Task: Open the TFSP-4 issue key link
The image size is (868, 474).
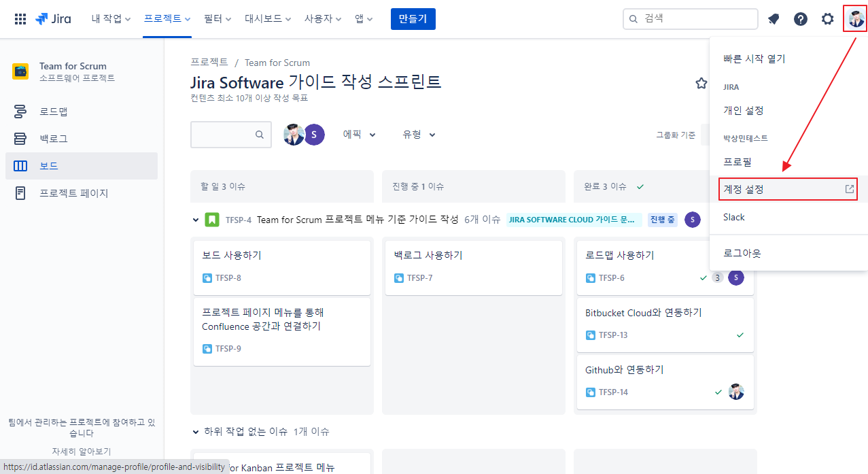Action: (239, 220)
